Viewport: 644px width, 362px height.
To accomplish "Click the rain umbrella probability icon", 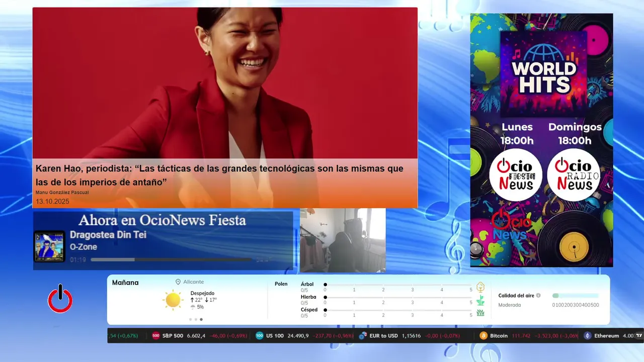I will point(193,307).
